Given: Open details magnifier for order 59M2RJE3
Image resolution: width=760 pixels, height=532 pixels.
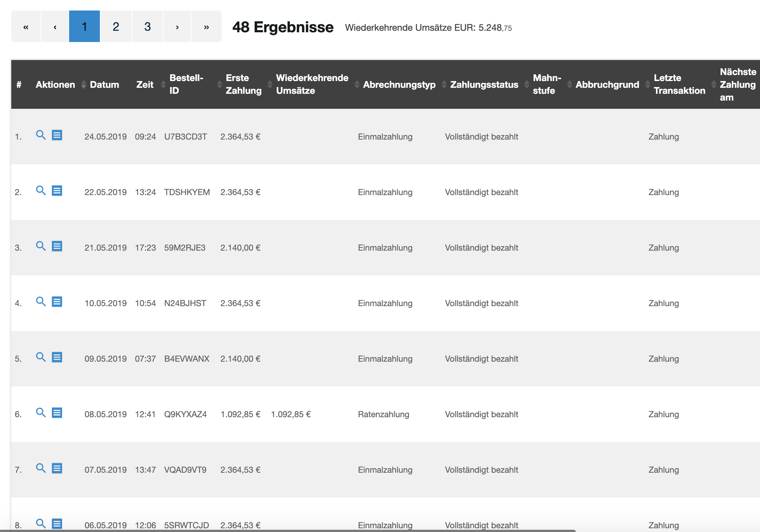Looking at the screenshot, I should 41,246.
